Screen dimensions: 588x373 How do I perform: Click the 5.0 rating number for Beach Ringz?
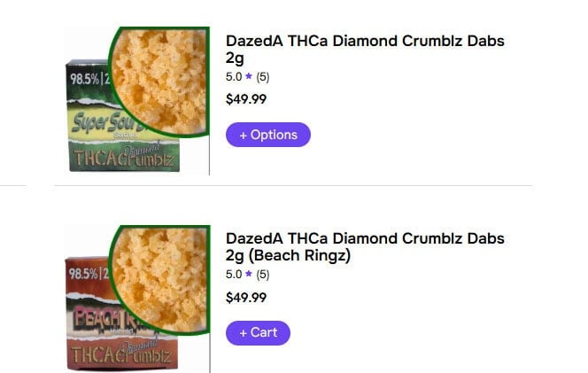[234, 275]
